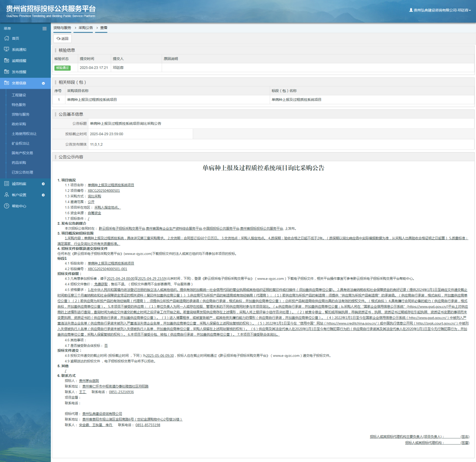The image size is (476, 462).
Task: Click the green 核验通过 status badge
Action: coord(62,68)
